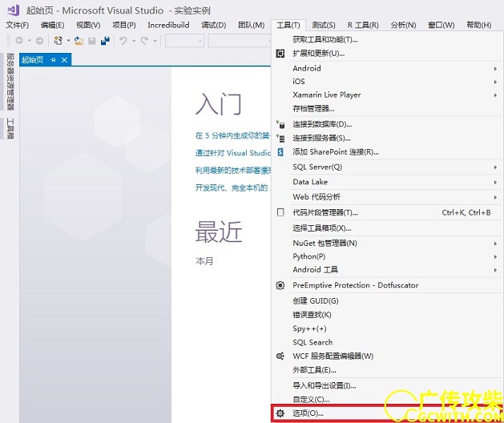Open the 帮助(H) menu

click(479, 25)
